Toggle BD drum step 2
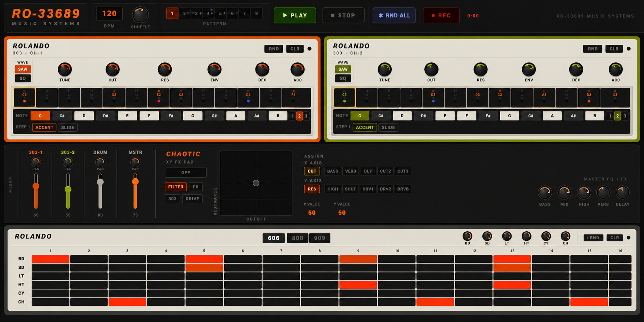644x322 pixels. [x=89, y=259]
